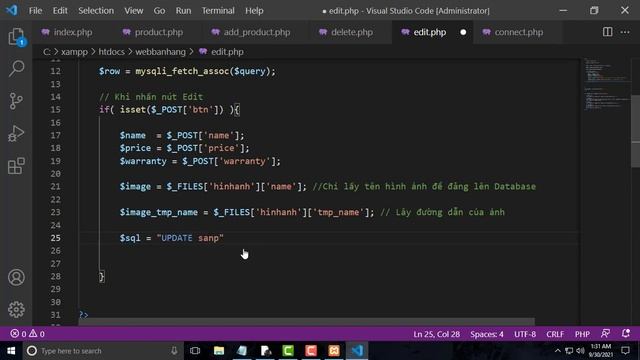Open the Explorer view in activity bar
Viewport: 640px width, 360px height.
tap(16, 37)
